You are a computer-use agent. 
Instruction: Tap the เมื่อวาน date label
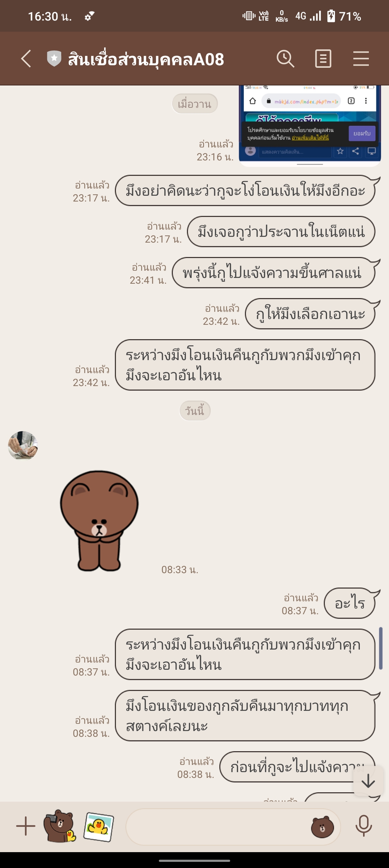pos(194,104)
